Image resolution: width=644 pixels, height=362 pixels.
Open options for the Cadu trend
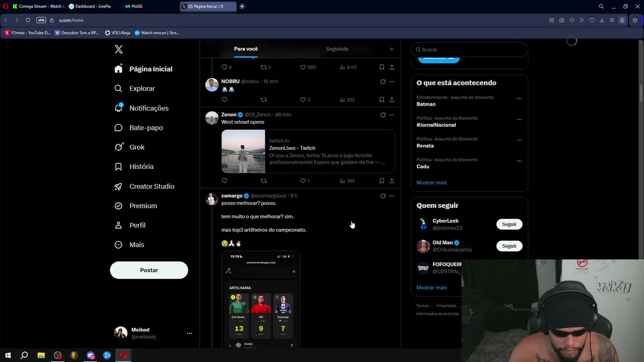(x=519, y=161)
